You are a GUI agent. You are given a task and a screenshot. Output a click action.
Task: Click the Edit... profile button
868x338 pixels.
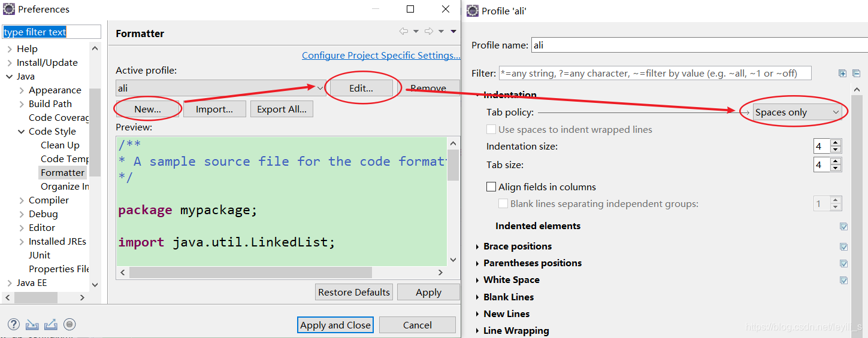click(x=361, y=88)
